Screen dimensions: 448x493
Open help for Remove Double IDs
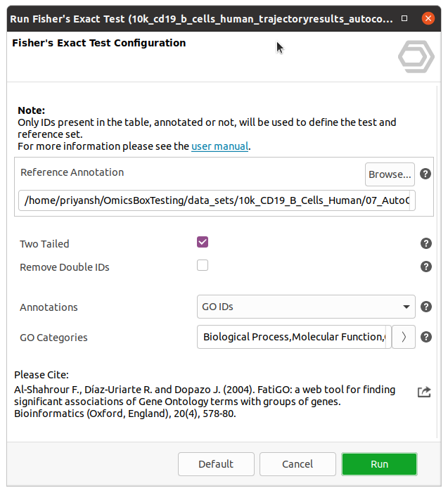click(425, 267)
